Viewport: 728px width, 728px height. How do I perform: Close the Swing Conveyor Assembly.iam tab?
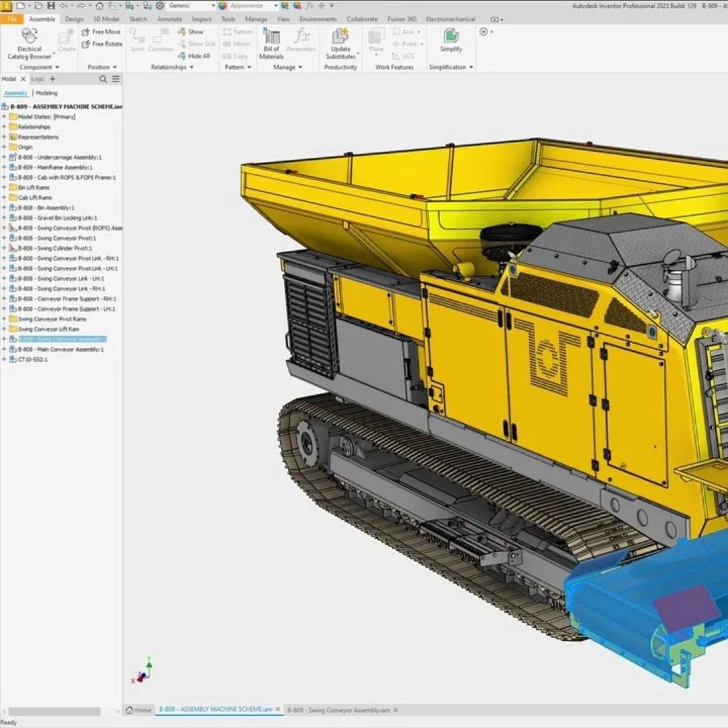click(396, 710)
